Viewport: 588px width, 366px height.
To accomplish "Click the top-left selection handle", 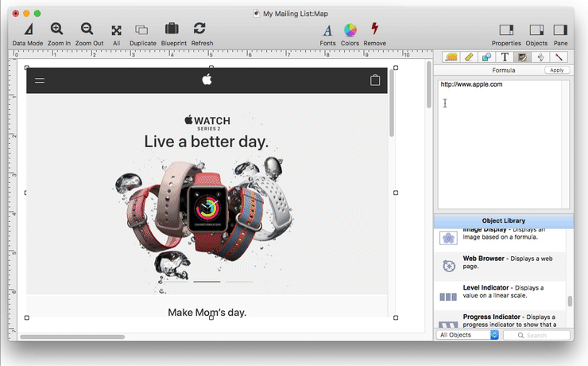I will tap(27, 68).
